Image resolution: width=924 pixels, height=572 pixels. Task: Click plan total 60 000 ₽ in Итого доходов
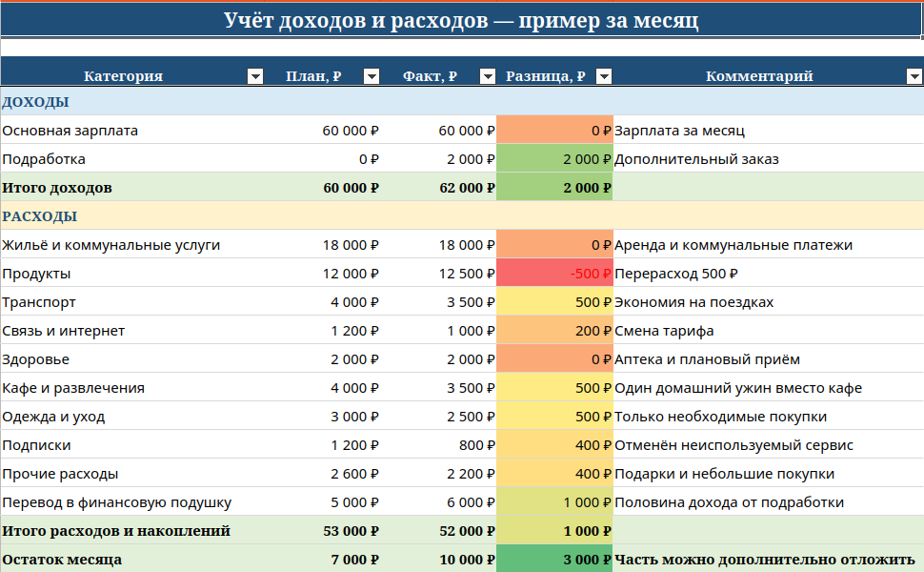coord(322,188)
